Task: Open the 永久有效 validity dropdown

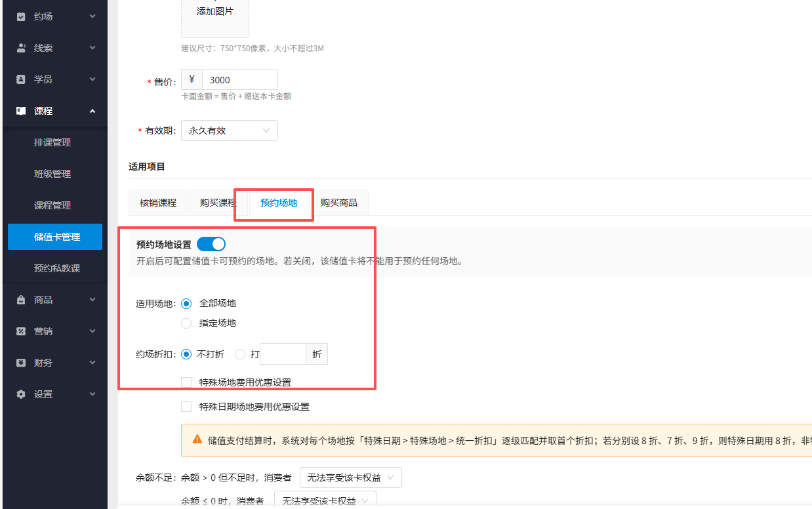Action: point(229,130)
